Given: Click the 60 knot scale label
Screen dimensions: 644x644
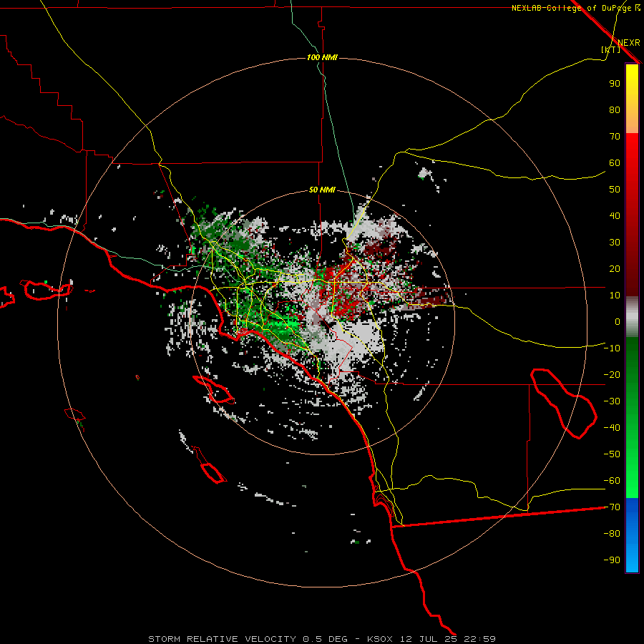Looking at the screenshot, I should (615, 163).
